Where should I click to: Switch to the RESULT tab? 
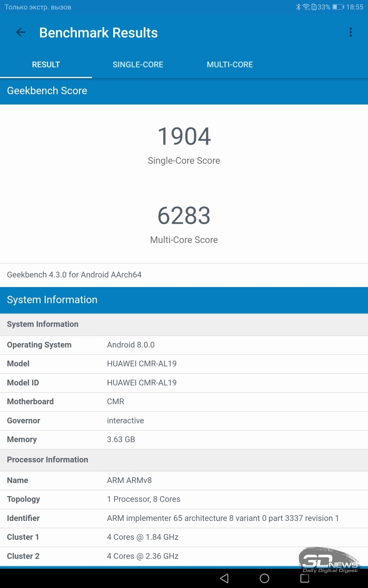click(46, 65)
